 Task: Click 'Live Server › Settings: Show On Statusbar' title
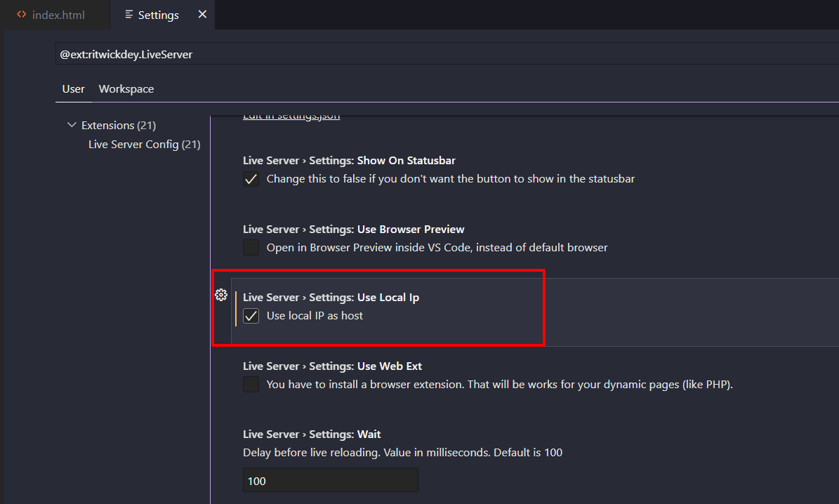click(x=349, y=161)
